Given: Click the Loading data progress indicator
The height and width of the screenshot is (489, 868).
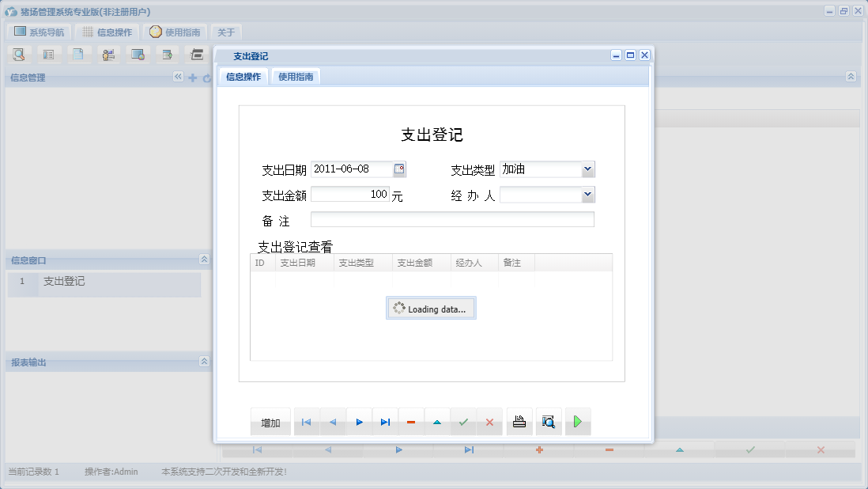Looking at the screenshot, I should pos(431,309).
